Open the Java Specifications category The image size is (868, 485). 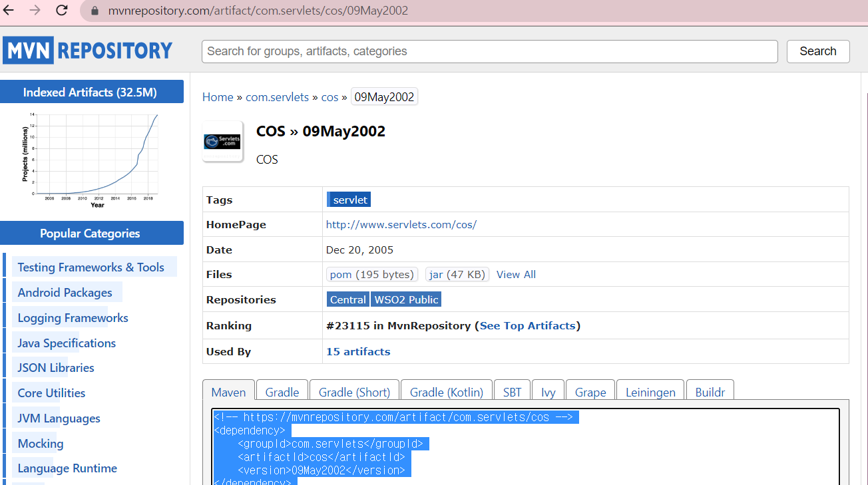(67, 343)
